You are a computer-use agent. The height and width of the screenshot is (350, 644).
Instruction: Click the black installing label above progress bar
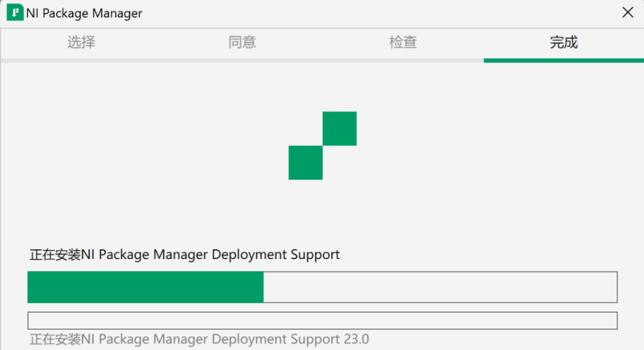click(x=185, y=254)
